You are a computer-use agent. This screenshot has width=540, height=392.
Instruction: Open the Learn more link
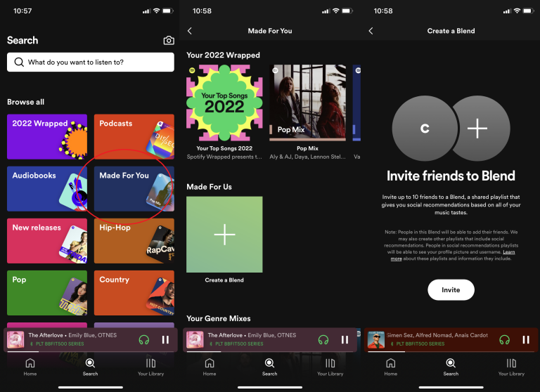[454, 255]
